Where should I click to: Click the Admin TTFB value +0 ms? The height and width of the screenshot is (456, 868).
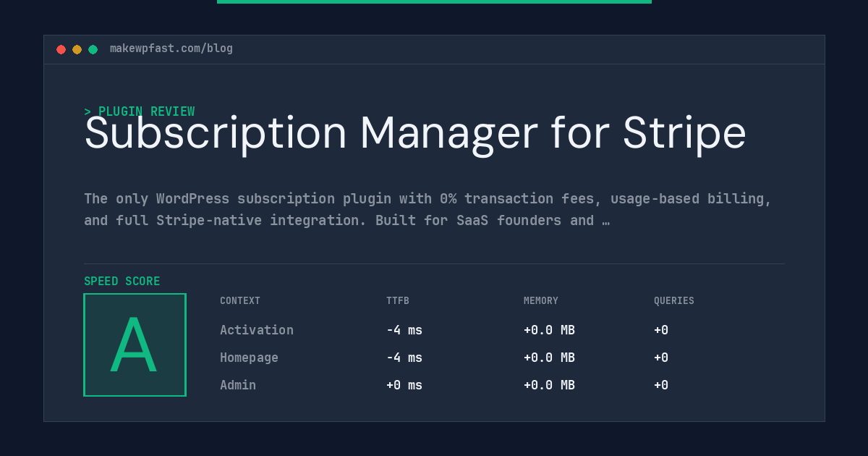point(404,385)
